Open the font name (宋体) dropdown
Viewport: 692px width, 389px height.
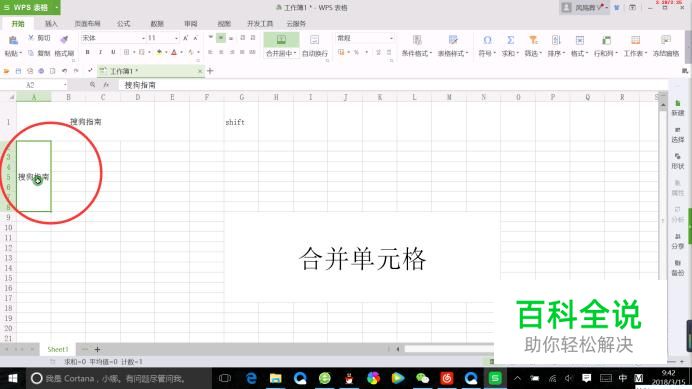pos(143,38)
